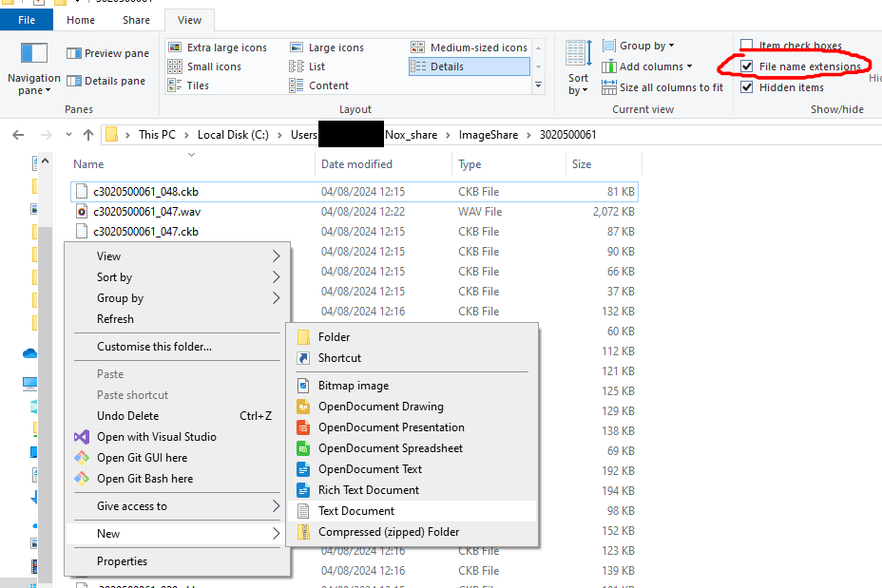Create new Compressed (zipped) Folder
This screenshot has width=882, height=588.
(388, 532)
